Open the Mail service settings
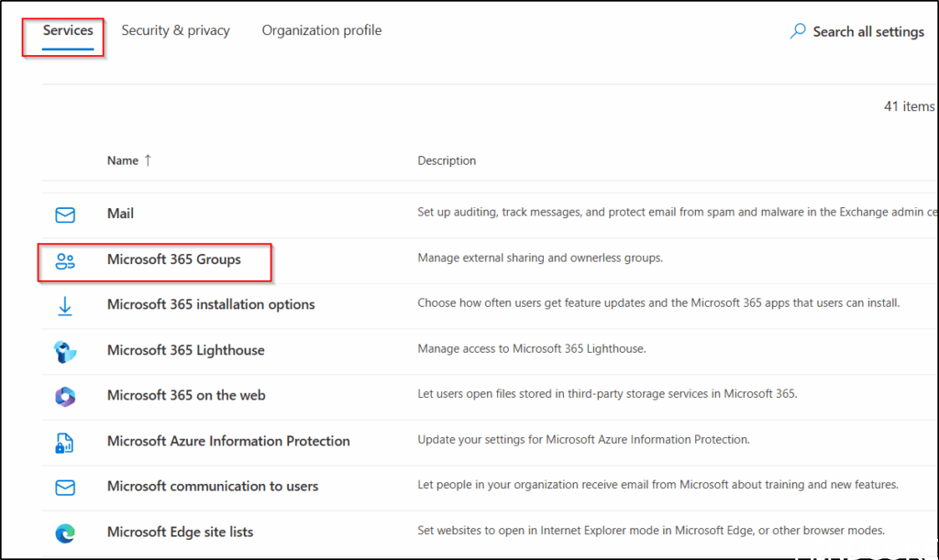The image size is (939, 560). point(120,214)
